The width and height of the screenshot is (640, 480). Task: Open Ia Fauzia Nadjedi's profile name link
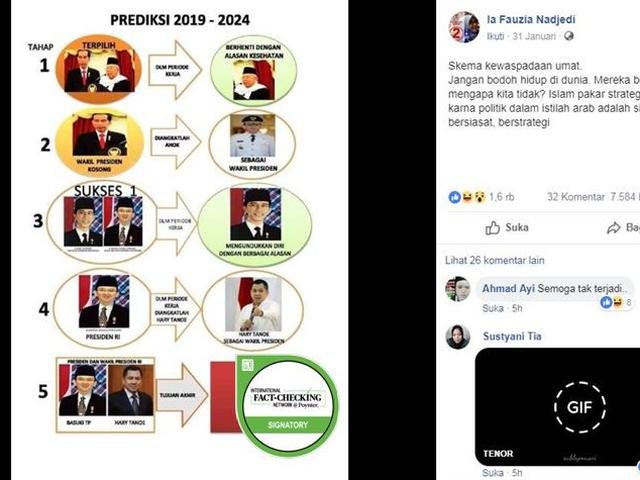coord(531,19)
